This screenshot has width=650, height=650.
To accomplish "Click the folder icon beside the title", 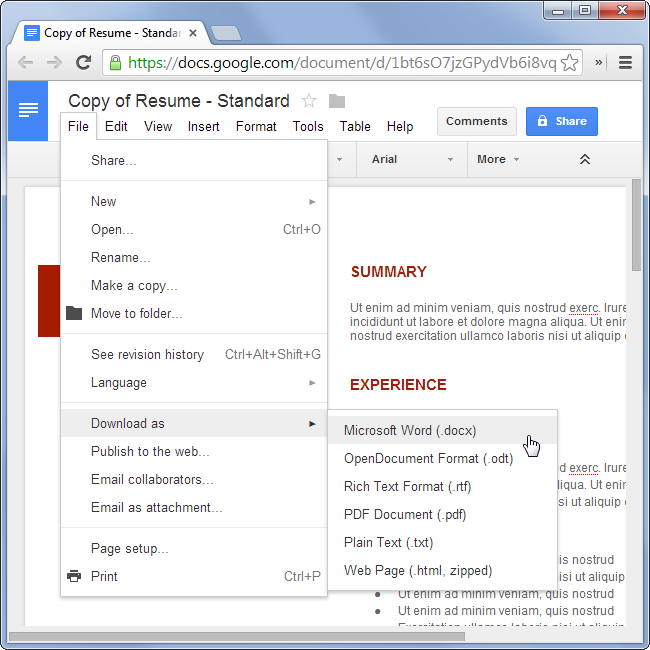I will [337, 101].
